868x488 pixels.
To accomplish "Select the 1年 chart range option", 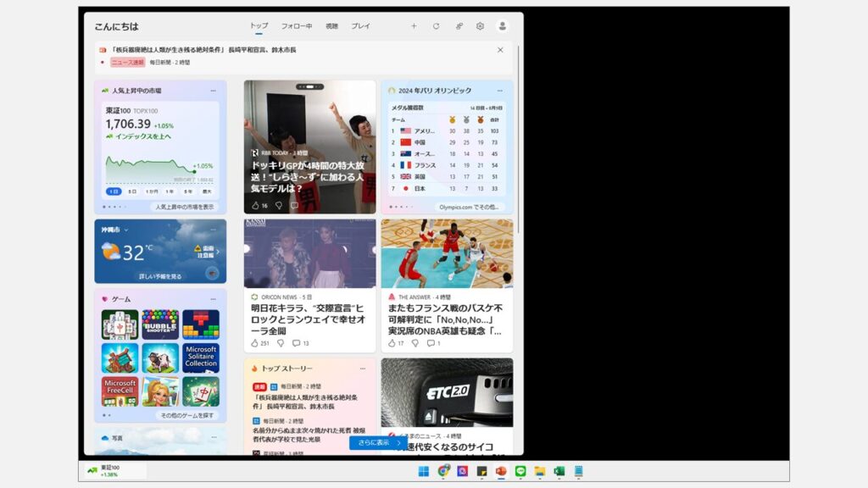I will (170, 191).
